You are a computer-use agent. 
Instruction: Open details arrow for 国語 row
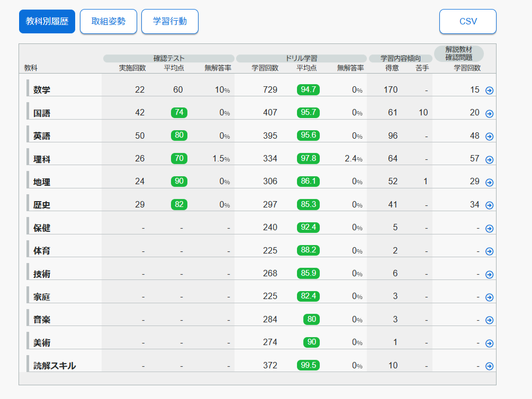[x=489, y=113]
